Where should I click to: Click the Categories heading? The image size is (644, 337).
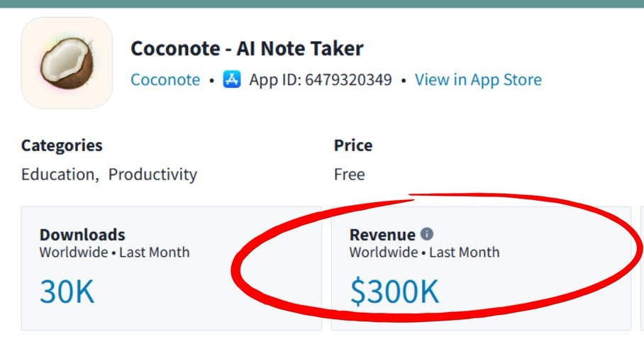(62, 145)
